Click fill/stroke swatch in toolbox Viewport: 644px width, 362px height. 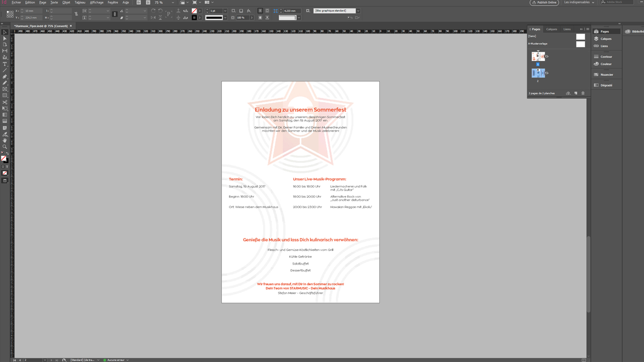click(4, 159)
